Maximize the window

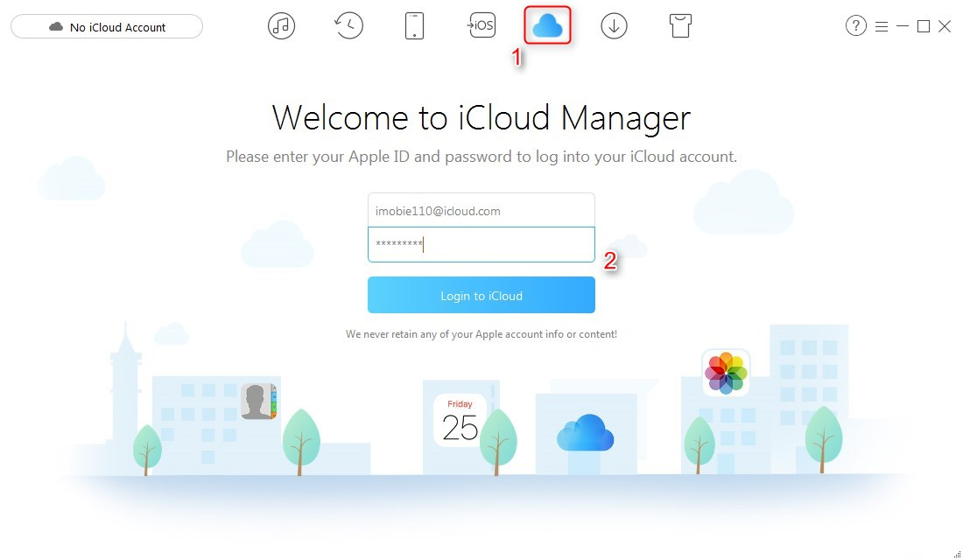(923, 25)
